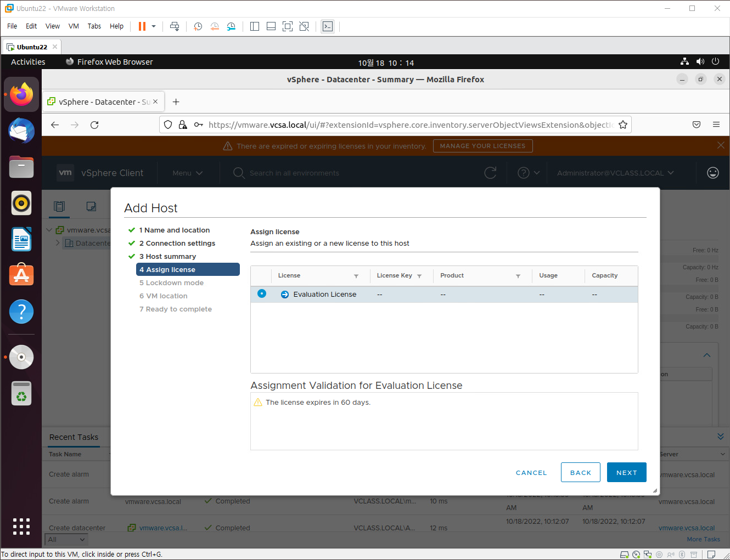
Task: Click Send Ctrl+Alt+Del toolbar icon
Action: (x=175, y=26)
